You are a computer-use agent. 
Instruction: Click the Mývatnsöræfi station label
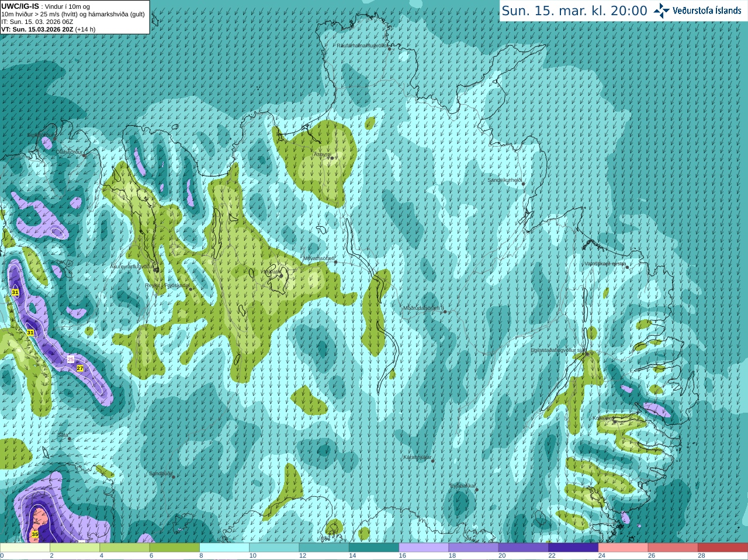click(318, 258)
